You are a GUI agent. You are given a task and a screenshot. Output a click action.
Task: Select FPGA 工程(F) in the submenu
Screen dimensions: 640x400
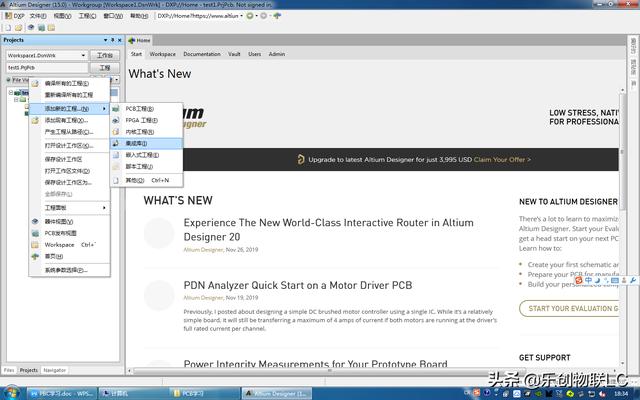coord(147,120)
